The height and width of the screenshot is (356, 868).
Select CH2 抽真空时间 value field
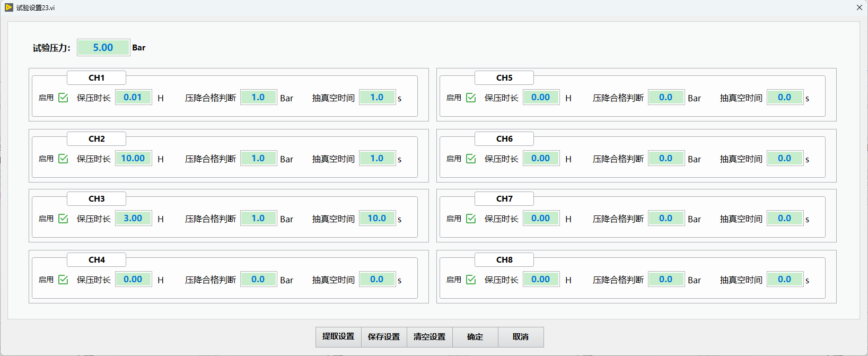point(378,159)
